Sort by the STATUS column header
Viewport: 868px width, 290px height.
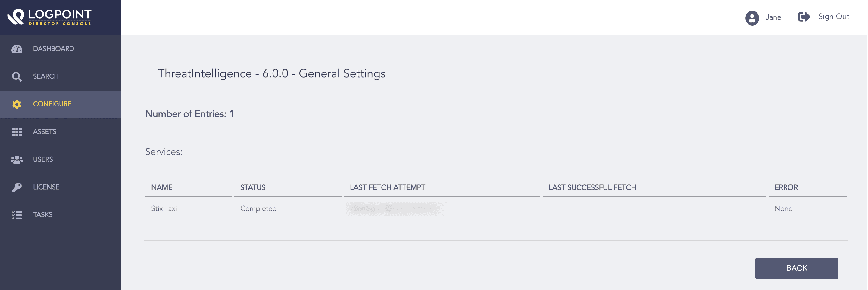pos(253,187)
